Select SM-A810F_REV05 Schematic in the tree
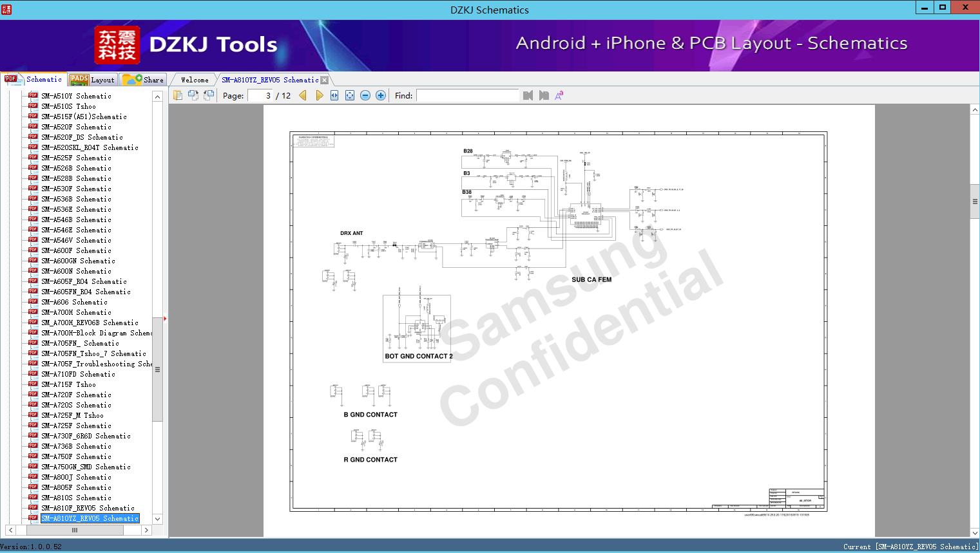 [x=88, y=508]
